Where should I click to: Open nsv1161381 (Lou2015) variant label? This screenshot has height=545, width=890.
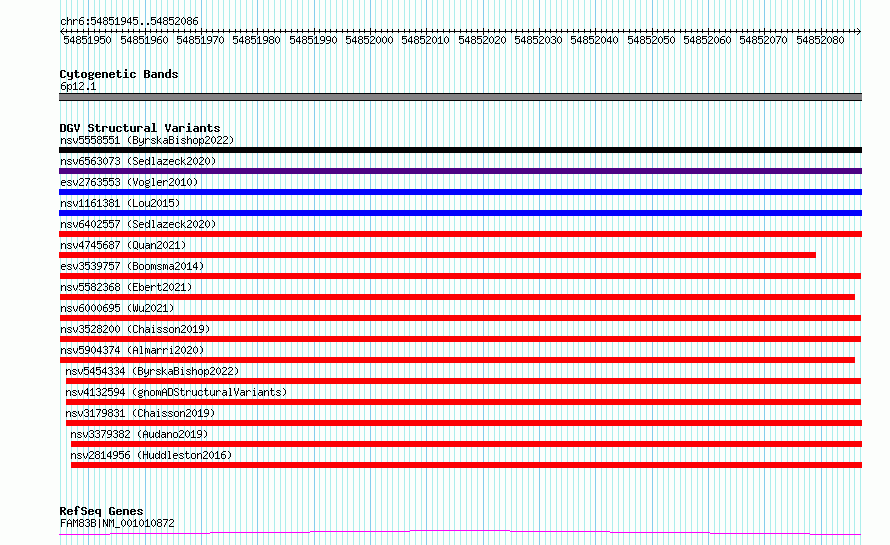click(x=120, y=203)
